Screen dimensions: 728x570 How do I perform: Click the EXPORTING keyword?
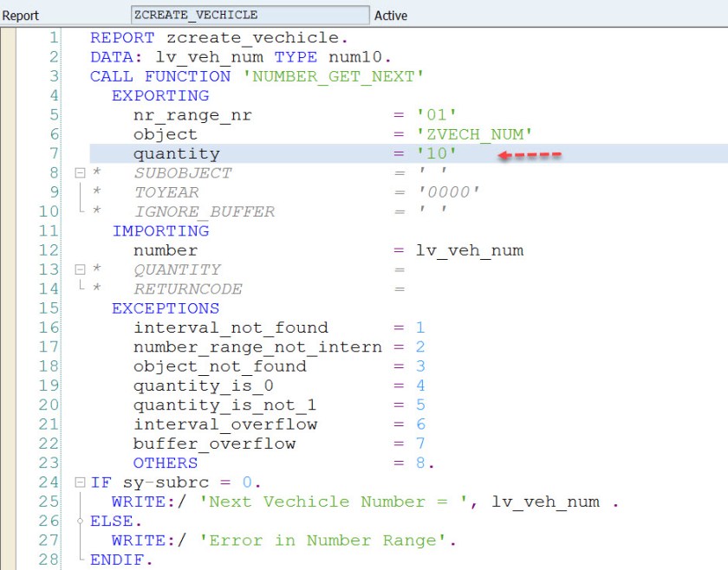pos(160,95)
